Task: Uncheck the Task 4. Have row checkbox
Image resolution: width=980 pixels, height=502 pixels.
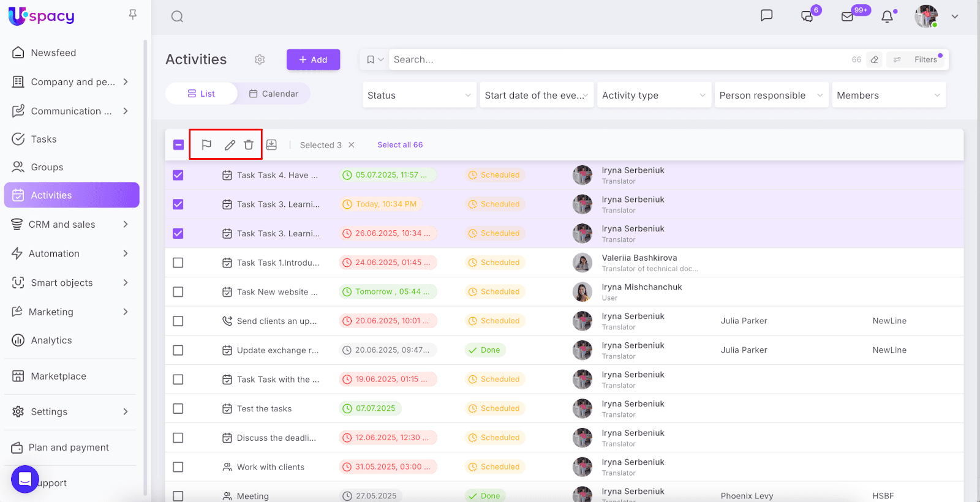Action: coord(178,175)
